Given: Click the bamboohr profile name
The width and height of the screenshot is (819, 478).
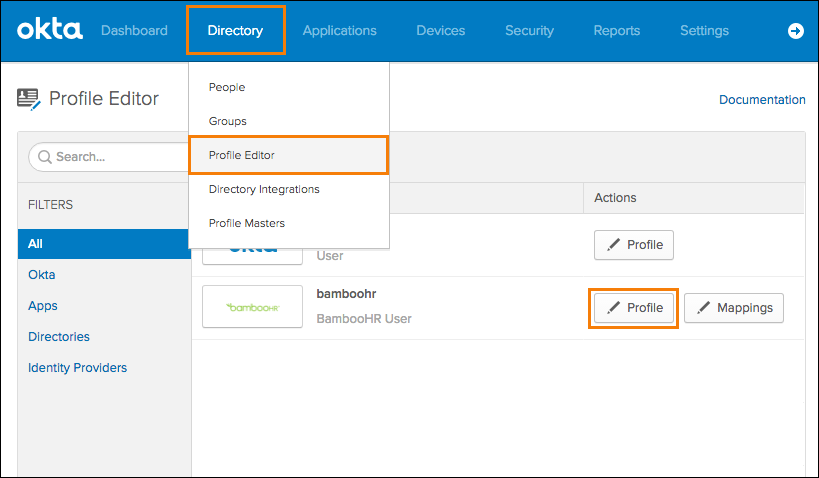Looking at the screenshot, I should click(x=346, y=294).
